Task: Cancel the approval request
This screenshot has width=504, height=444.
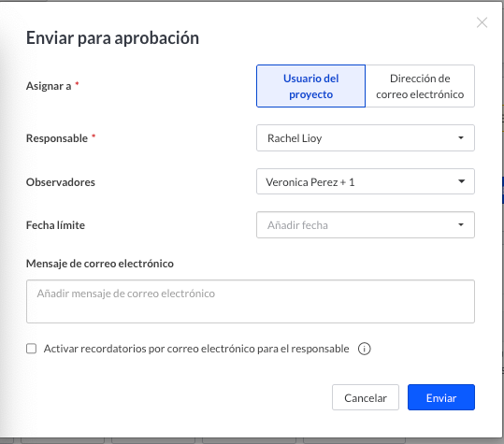Action: 366,397
